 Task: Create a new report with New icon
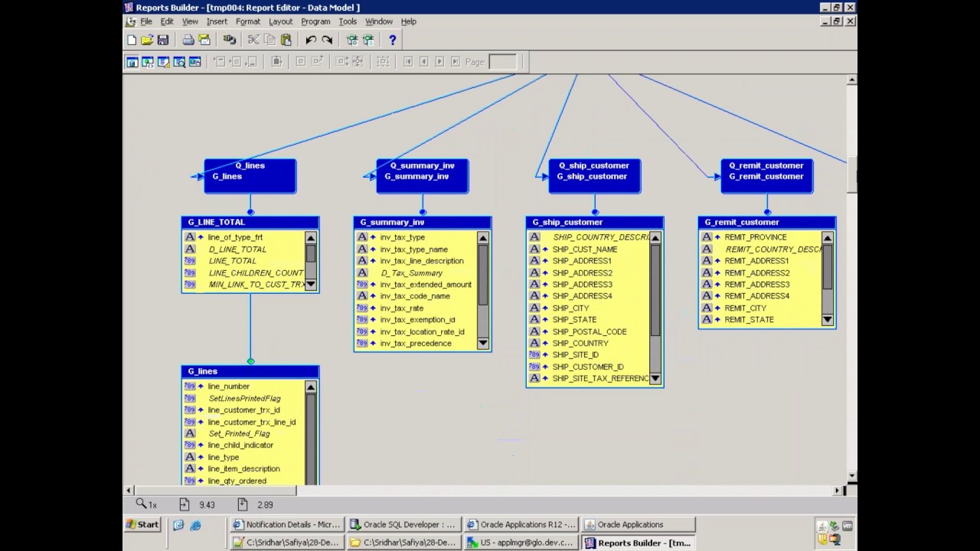[x=132, y=40]
